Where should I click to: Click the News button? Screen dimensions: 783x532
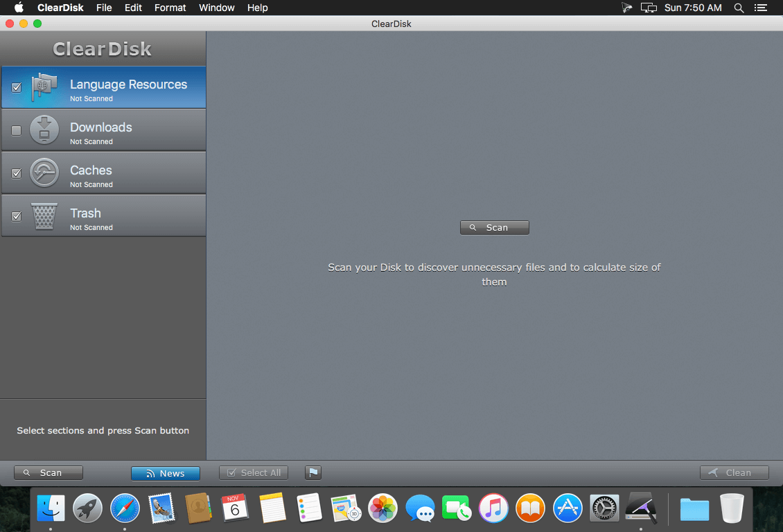pos(166,473)
